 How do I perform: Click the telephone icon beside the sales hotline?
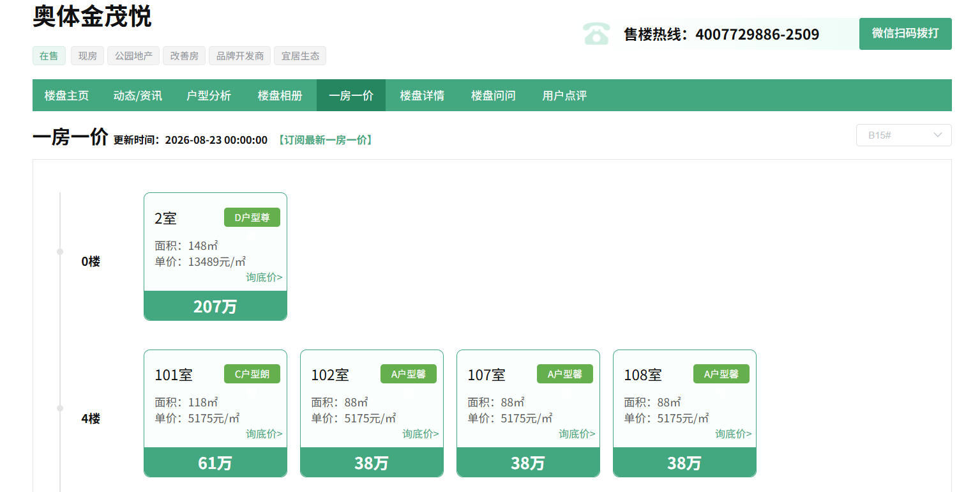(596, 34)
